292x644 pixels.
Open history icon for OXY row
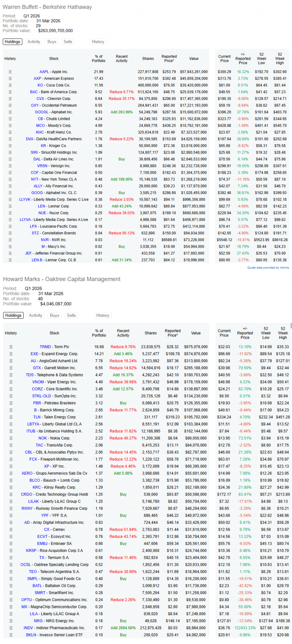(x=10, y=105)
